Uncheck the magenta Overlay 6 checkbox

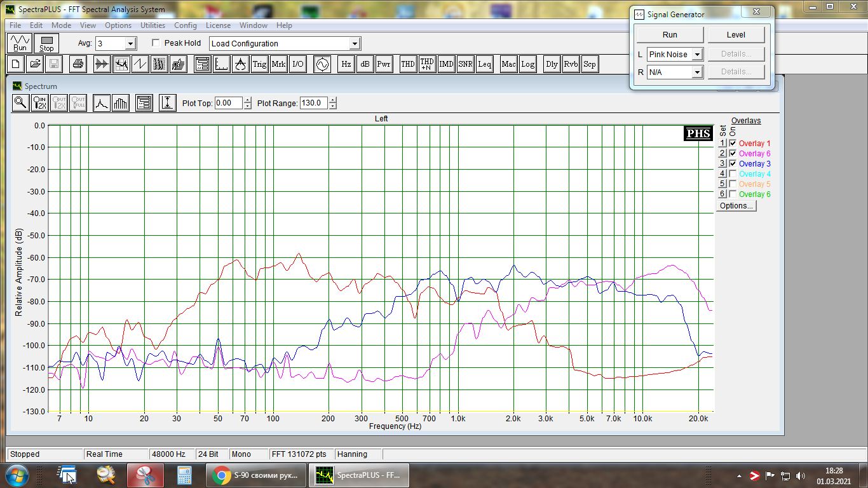(x=733, y=154)
